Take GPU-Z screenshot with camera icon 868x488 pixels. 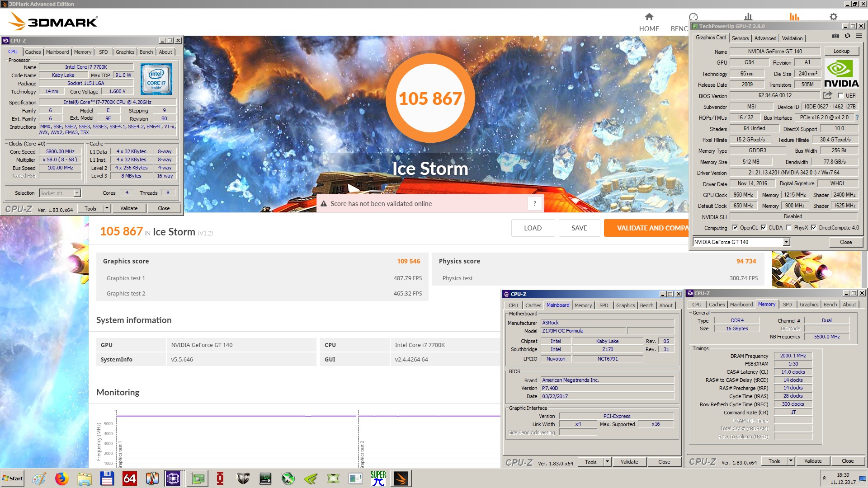835,36
